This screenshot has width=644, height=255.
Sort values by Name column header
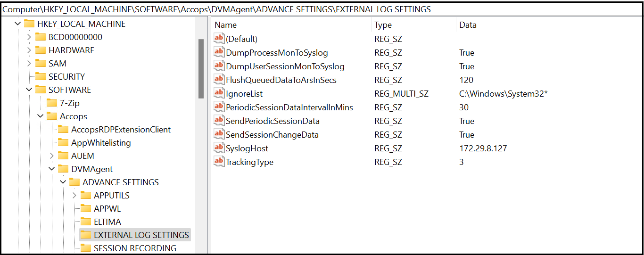[226, 25]
